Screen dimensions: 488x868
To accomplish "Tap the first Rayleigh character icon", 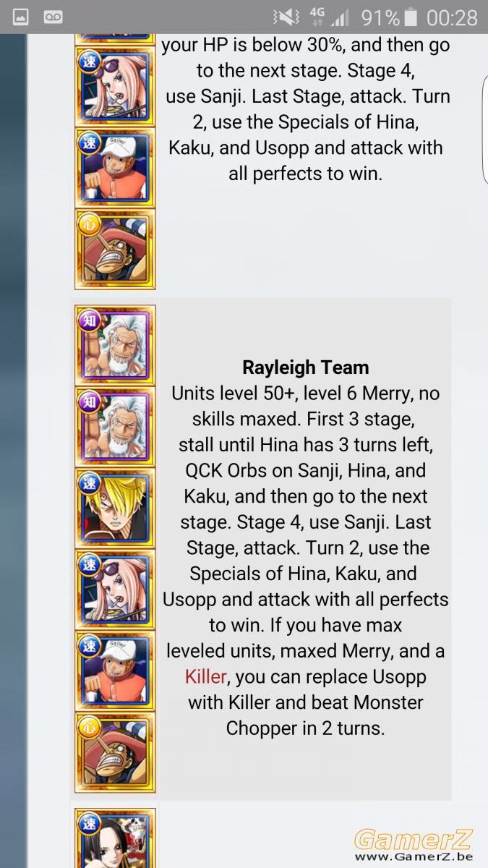I will pyautogui.click(x=115, y=345).
